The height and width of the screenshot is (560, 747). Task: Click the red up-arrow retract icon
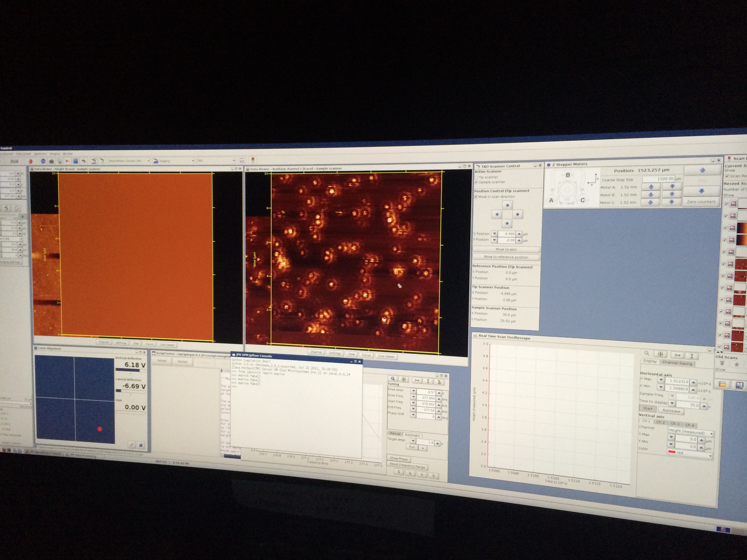coord(31,161)
